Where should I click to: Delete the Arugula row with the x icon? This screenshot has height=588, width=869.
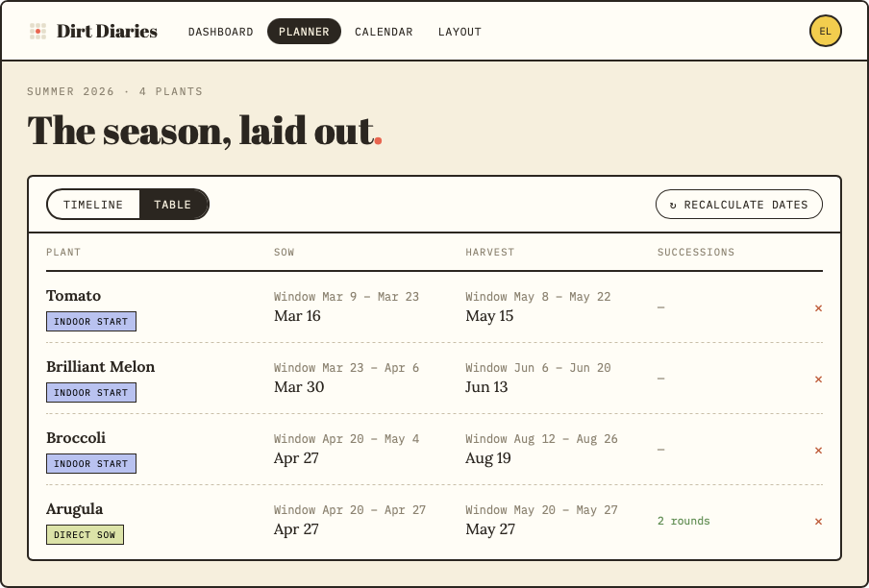pyautogui.click(x=818, y=521)
